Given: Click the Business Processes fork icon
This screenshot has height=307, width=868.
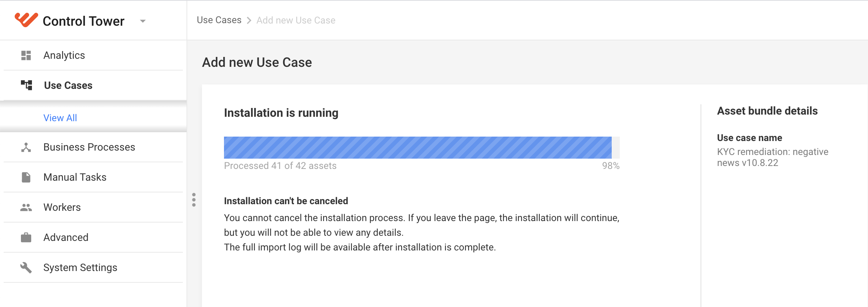Looking at the screenshot, I should coord(26,147).
